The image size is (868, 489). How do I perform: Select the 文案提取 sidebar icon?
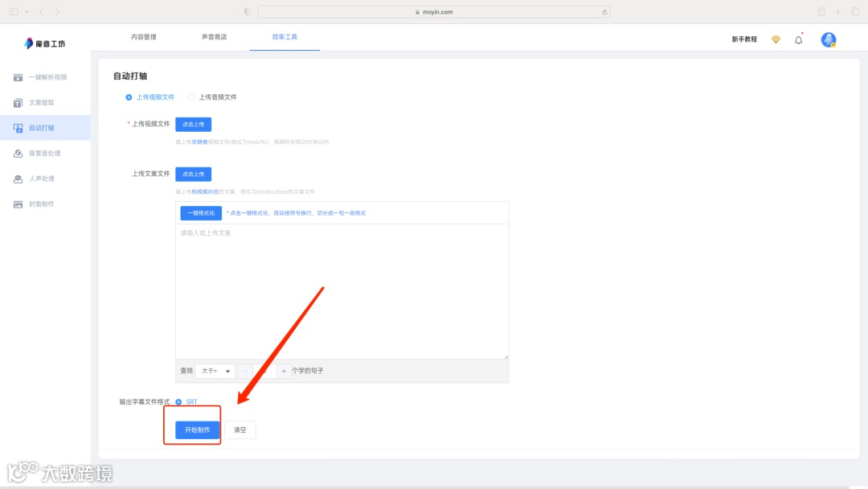click(x=18, y=103)
